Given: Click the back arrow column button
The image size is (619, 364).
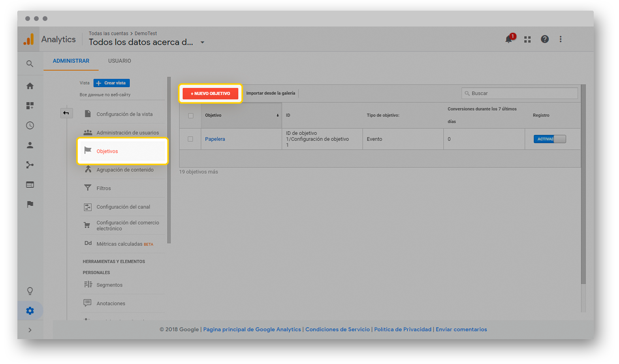Looking at the screenshot, I should [x=66, y=113].
